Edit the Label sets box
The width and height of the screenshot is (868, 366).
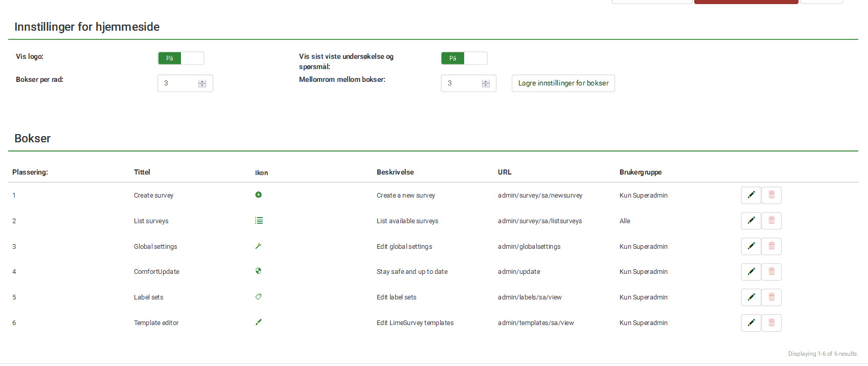point(751,297)
